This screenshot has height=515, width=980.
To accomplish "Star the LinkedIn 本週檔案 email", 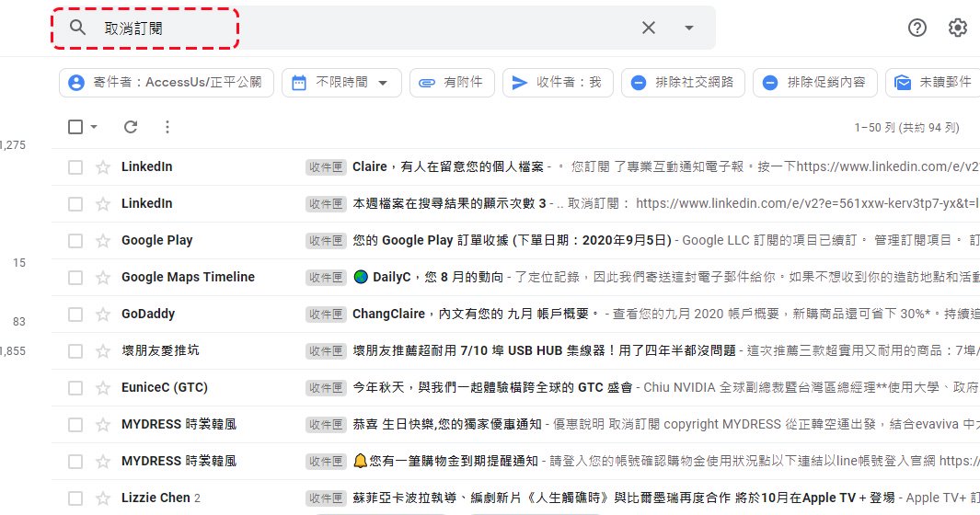I will pos(102,204).
